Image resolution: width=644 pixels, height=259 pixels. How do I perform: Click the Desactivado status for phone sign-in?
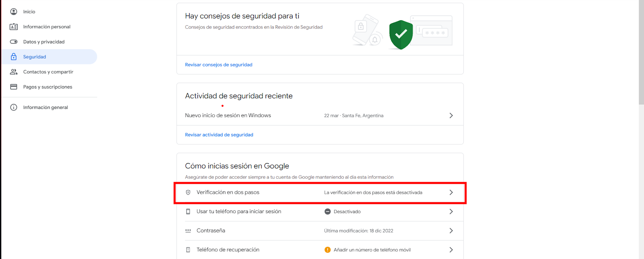(x=347, y=212)
